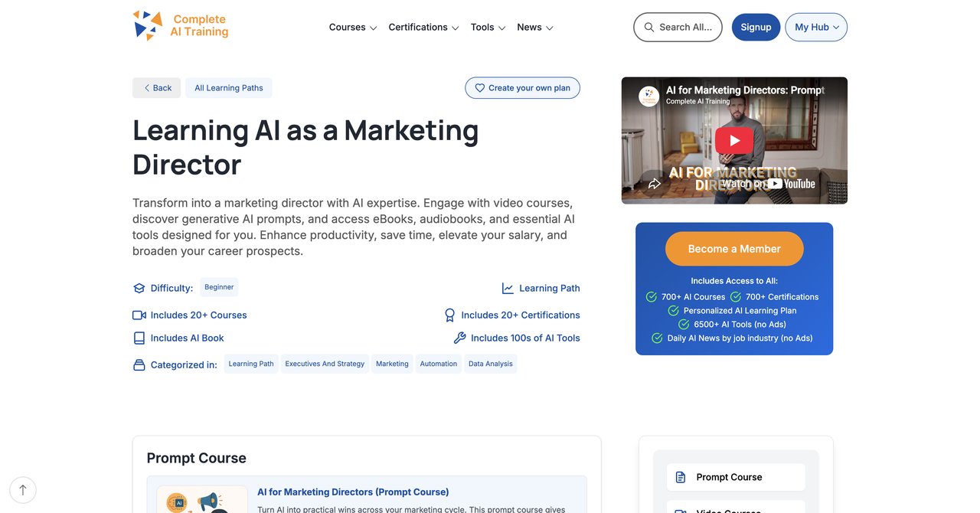Click the scroll-to-top arrow button
980x513 pixels.
pyautogui.click(x=23, y=490)
